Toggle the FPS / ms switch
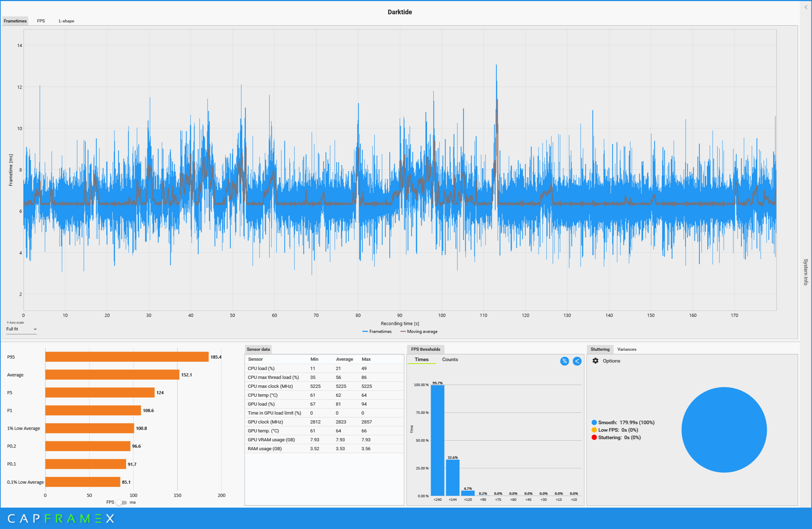812x529 pixels. click(x=121, y=502)
